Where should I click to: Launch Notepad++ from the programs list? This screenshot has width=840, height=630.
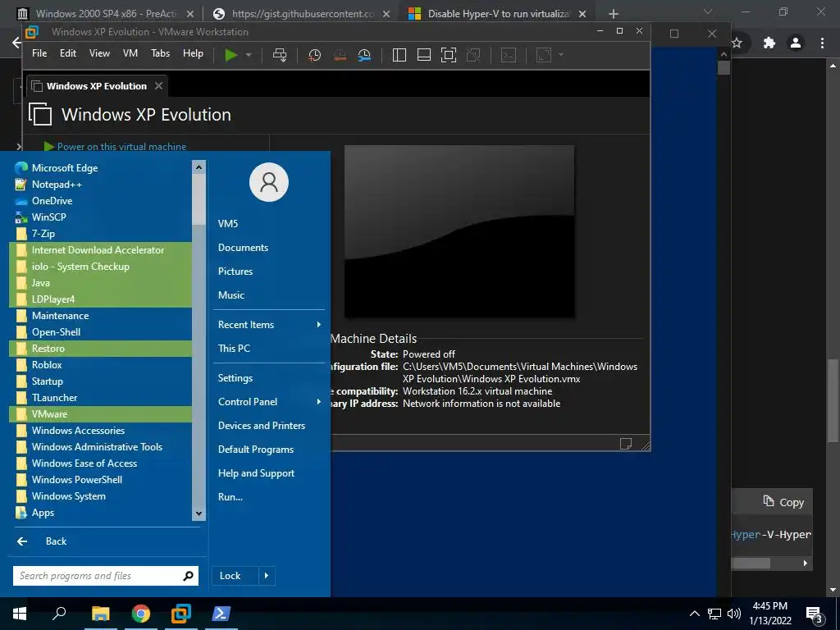click(100, 185)
